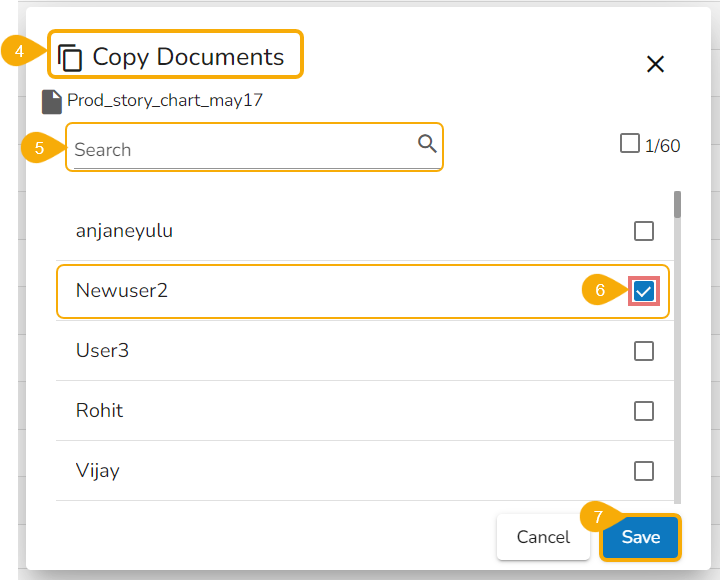Image resolution: width=720 pixels, height=580 pixels.
Task: Focus the Search user input field
Action: pos(240,149)
